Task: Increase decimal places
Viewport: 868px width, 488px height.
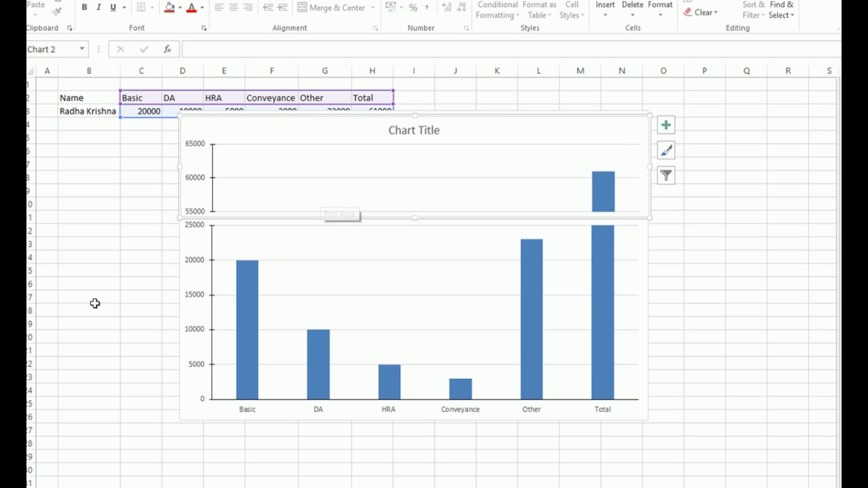Action: 446,7
